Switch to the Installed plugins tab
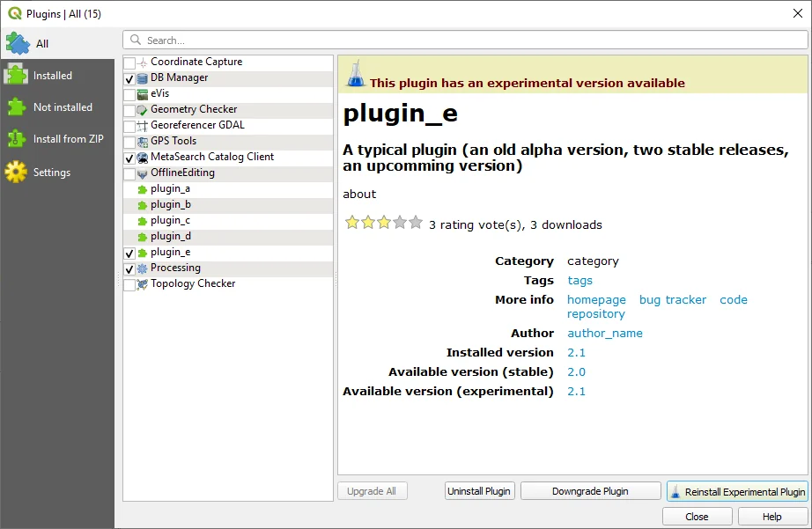This screenshot has height=529, width=812. pos(53,76)
